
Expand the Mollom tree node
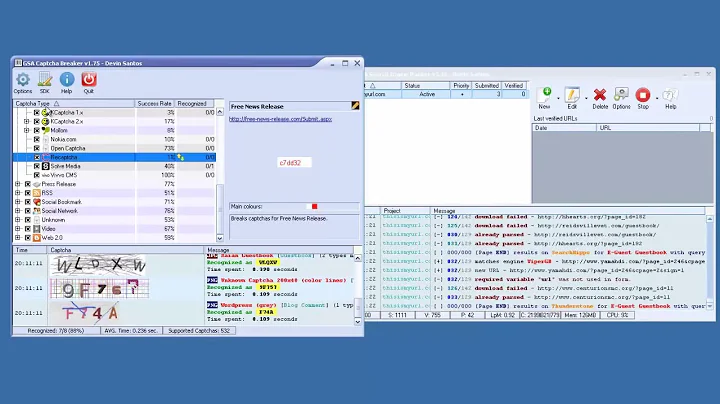[x=27, y=130]
